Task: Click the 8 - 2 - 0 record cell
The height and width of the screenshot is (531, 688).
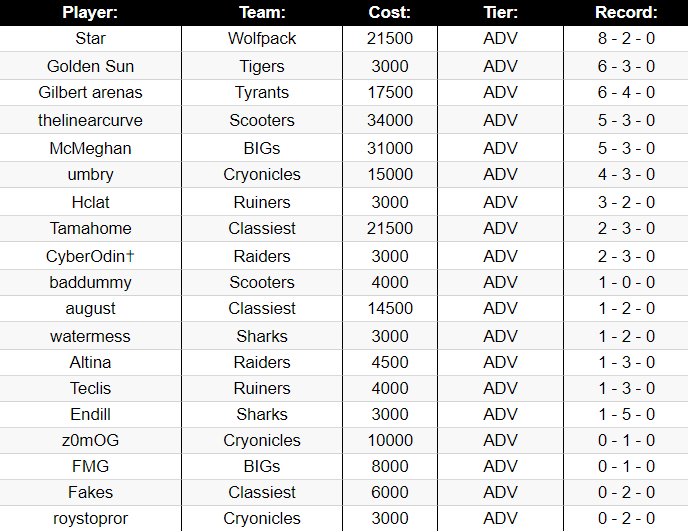Action: 626,39
